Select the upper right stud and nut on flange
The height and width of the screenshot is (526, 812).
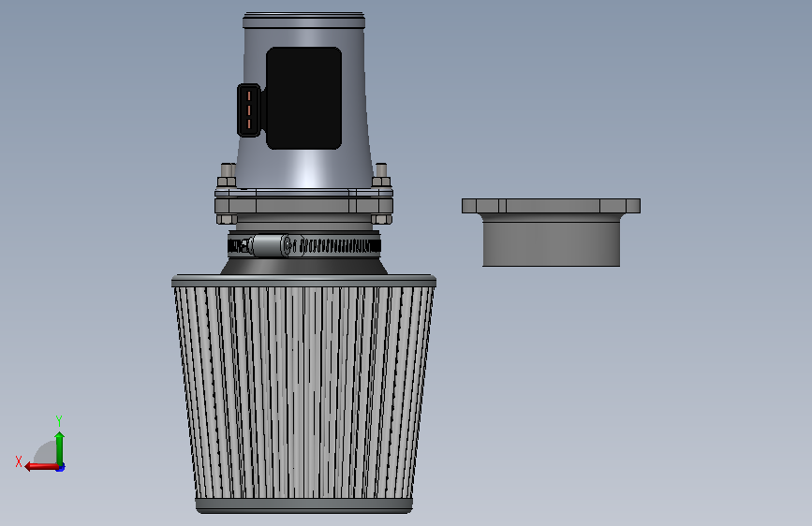pyautogui.click(x=381, y=175)
